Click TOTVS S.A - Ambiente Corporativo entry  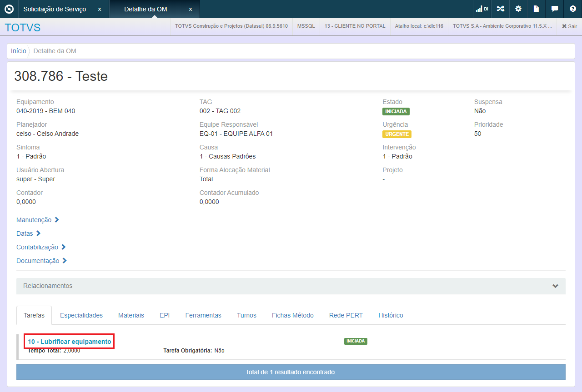[502, 26]
